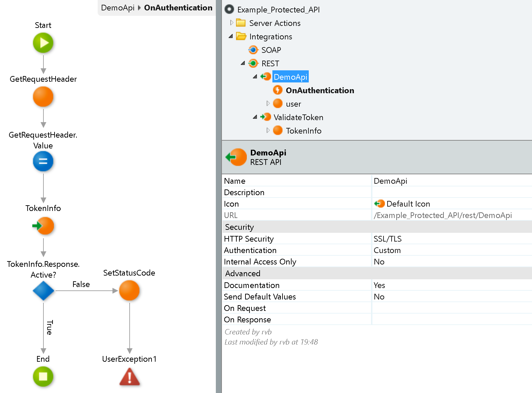Collapse the REST node
The width and height of the screenshot is (532, 393).
point(243,63)
